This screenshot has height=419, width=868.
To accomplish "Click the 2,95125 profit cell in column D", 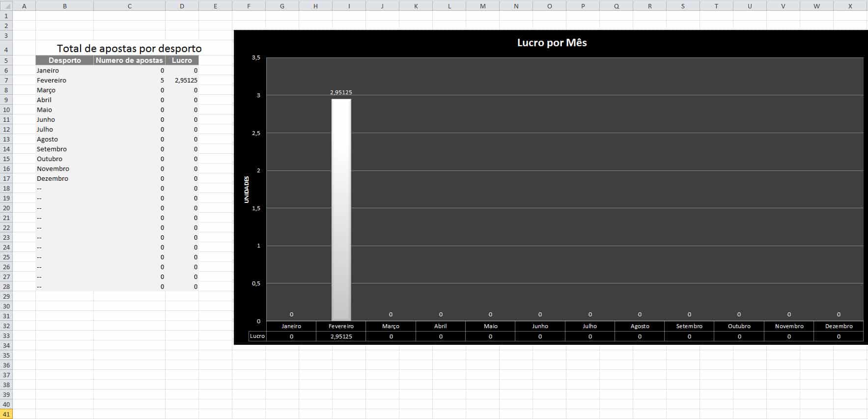I will tap(186, 80).
